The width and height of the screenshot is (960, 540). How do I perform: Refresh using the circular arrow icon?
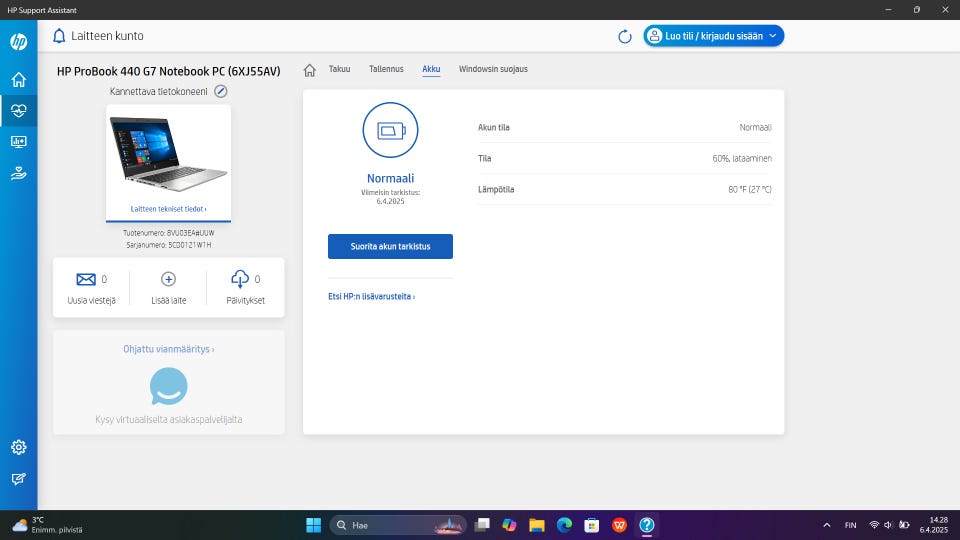click(x=625, y=36)
